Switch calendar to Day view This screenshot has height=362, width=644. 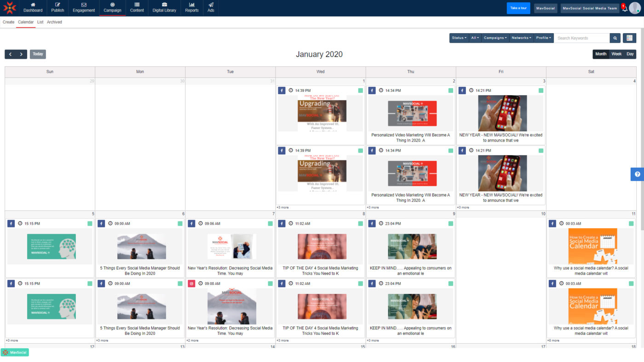(x=630, y=54)
